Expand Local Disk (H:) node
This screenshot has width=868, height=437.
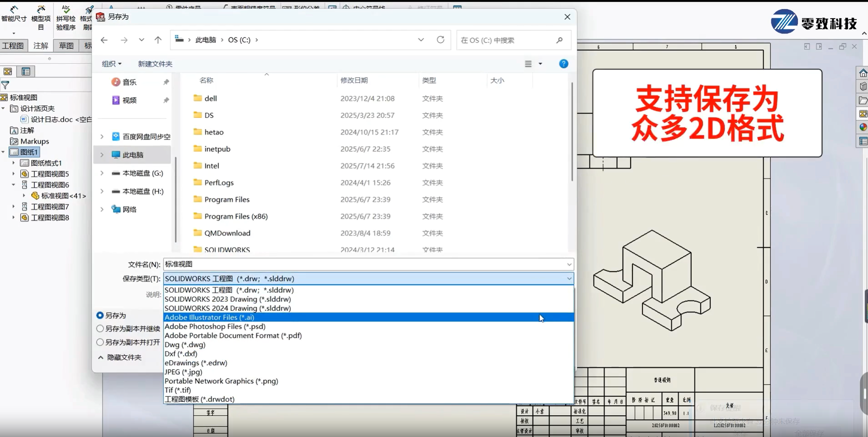102,191
